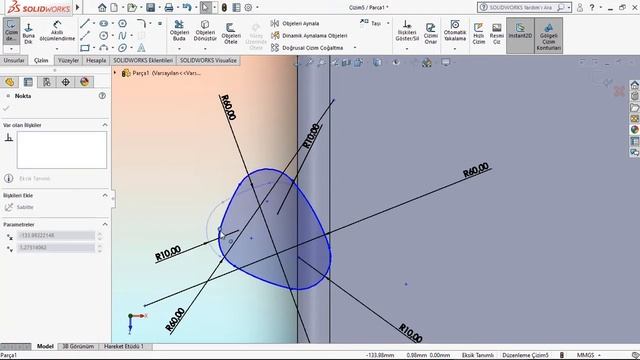Open the PropertyManager panel tab
Viewport: 640px width, 360px height.
coord(28,82)
